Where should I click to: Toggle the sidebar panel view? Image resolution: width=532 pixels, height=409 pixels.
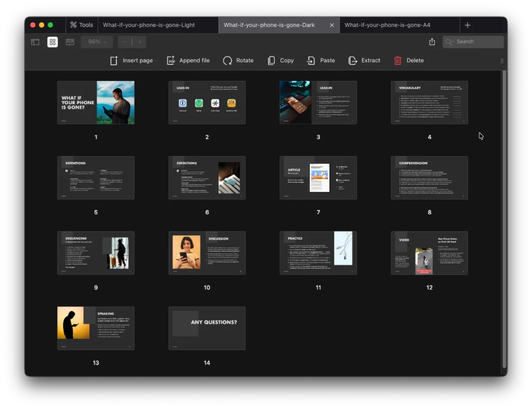[x=35, y=42]
